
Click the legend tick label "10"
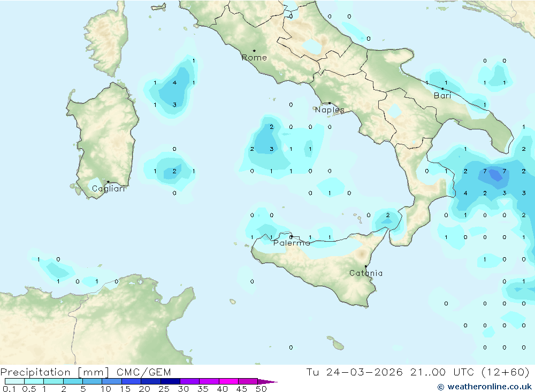pyautogui.click(x=106, y=389)
